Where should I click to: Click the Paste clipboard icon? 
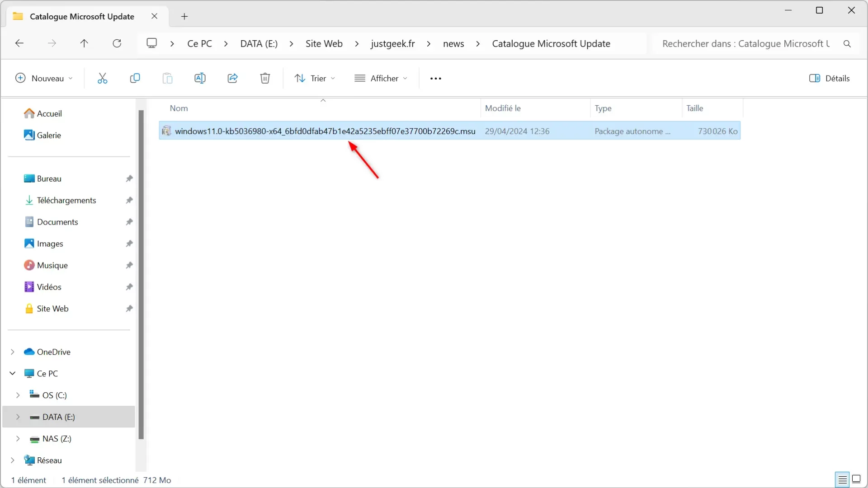pyautogui.click(x=167, y=78)
